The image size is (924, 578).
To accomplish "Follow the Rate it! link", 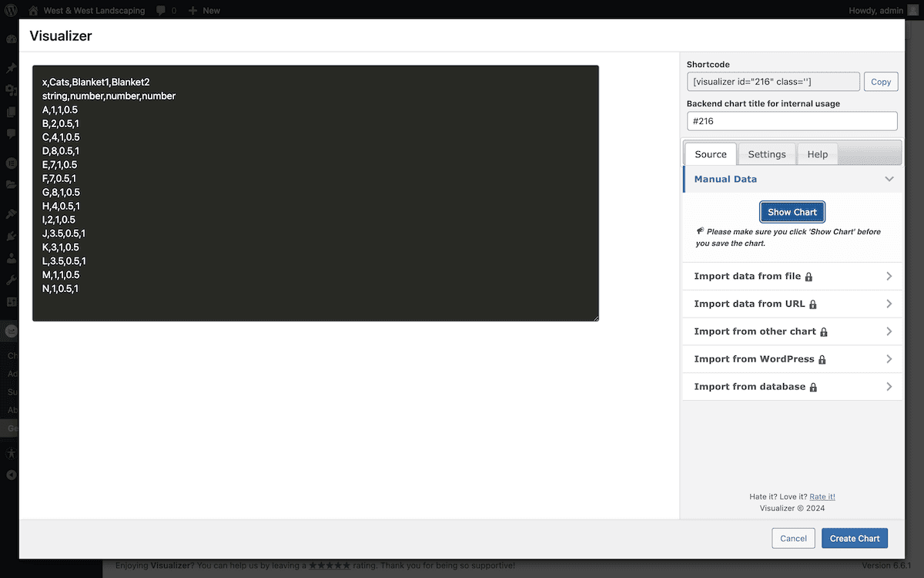I will tap(822, 497).
